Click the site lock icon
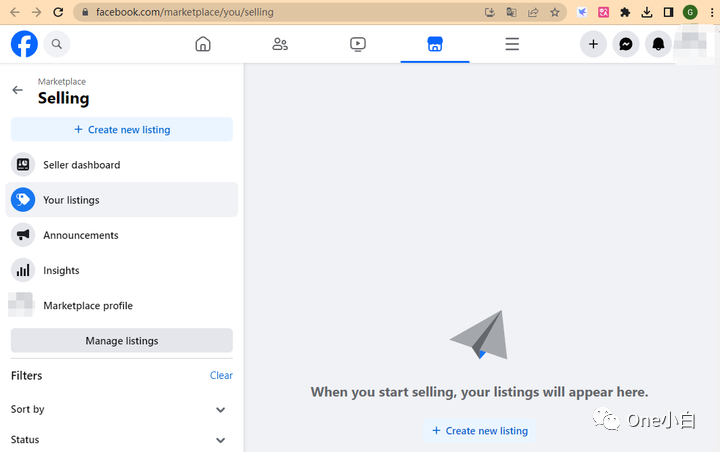 85,12
